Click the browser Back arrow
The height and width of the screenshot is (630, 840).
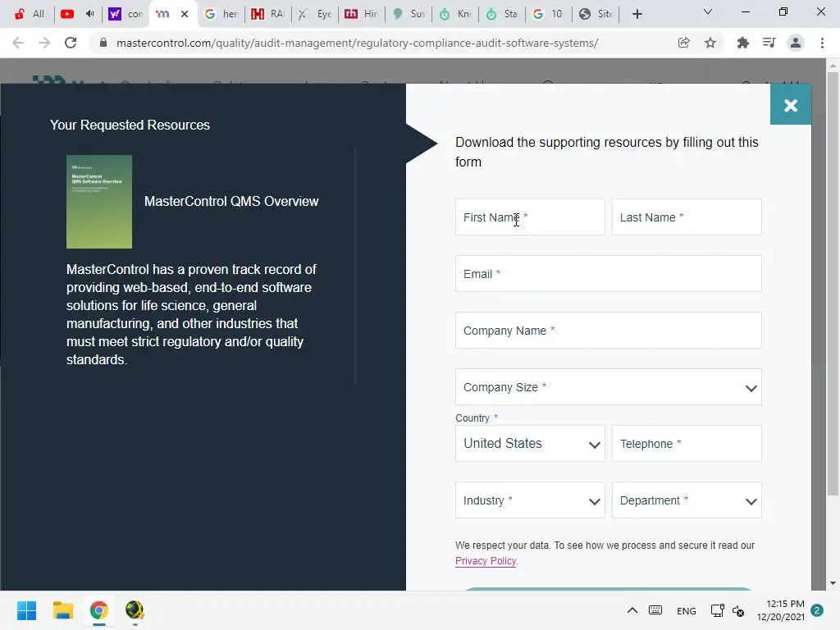pos(18,43)
